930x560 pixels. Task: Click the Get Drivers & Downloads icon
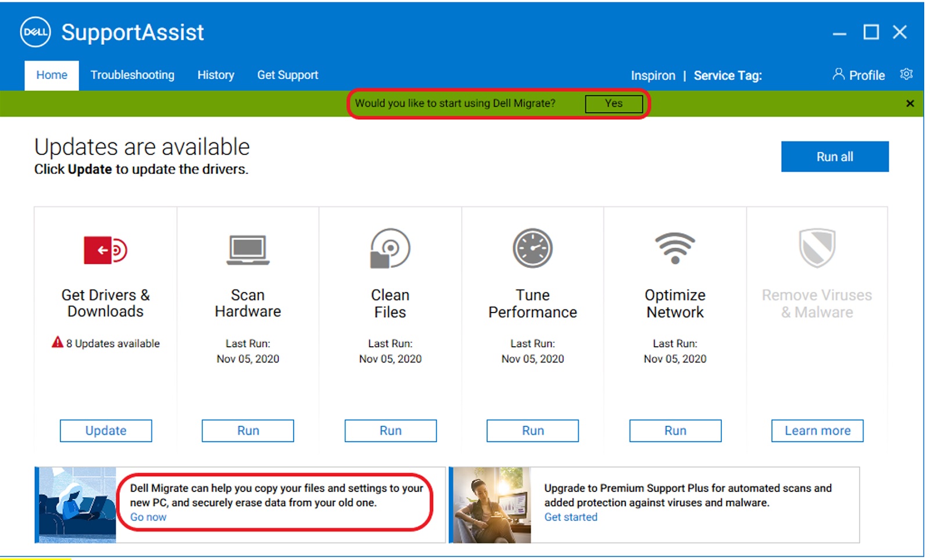pyautogui.click(x=105, y=250)
